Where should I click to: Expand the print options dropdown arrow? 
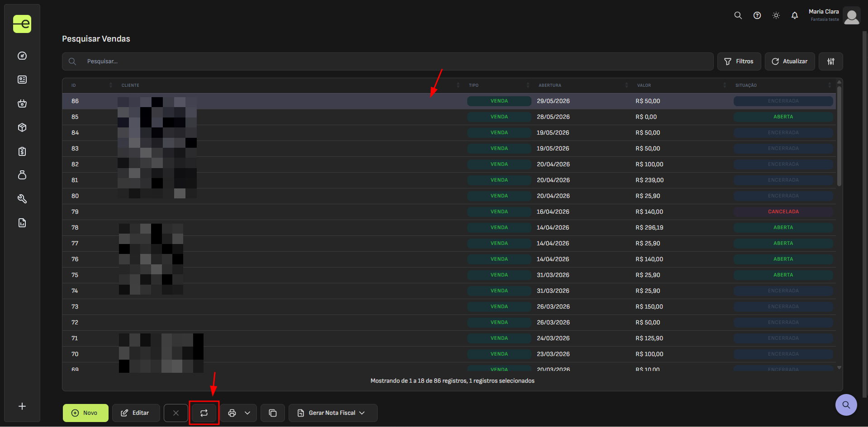(x=247, y=413)
